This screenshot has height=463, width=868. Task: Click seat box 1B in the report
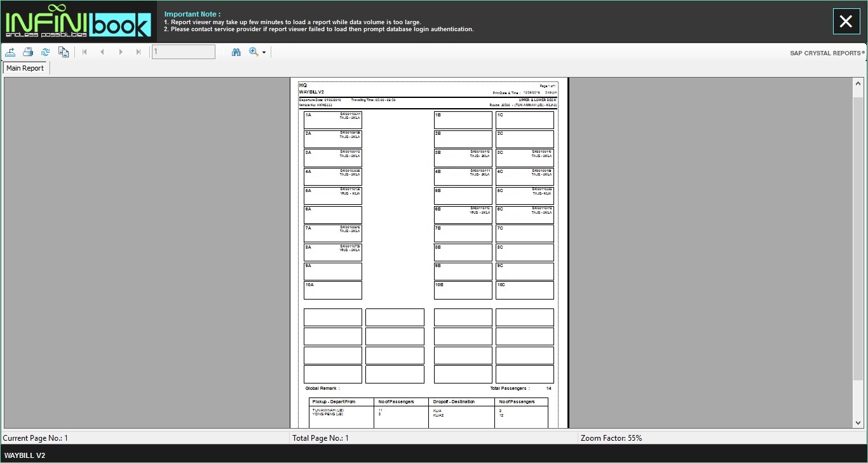[463, 120]
